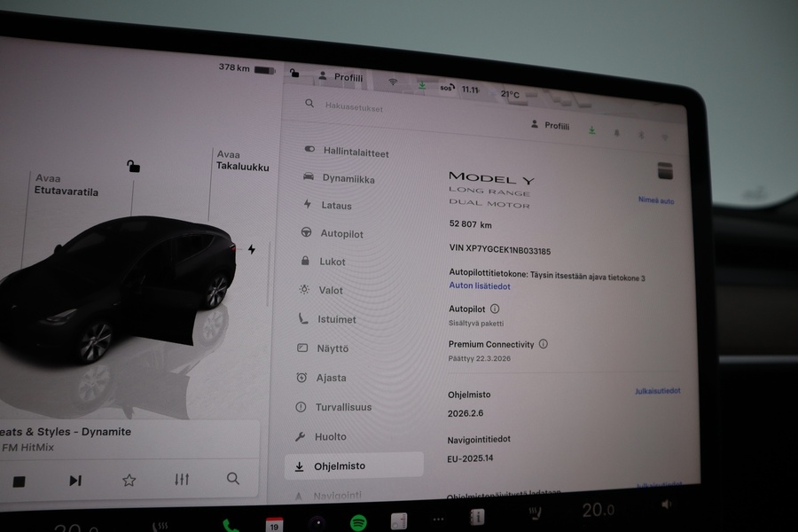Skip to the next radio station

75,481
